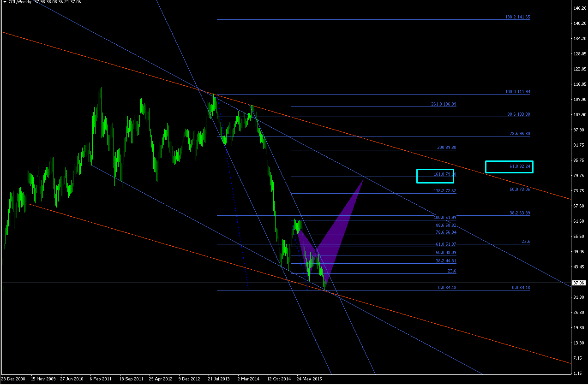Click the 61.8 51.37 level label
Image resolution: width=588 pixels, height=385 pixels.
tap(446, 244)
